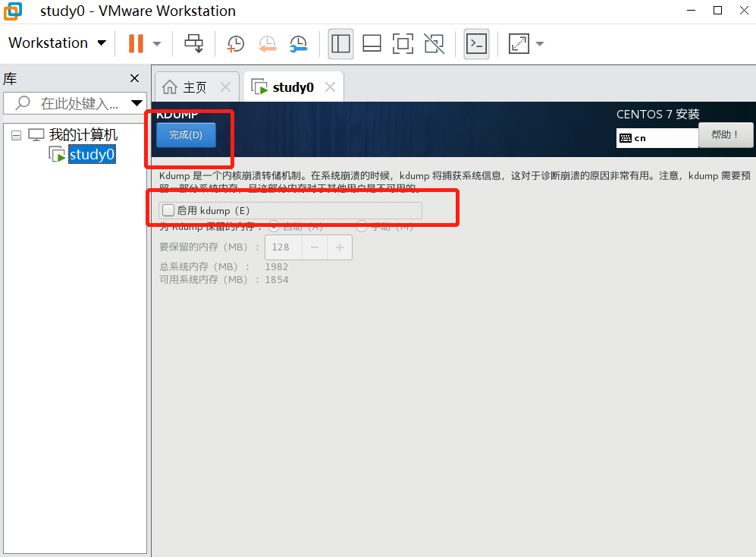Open the power options dropdown arrow beside pause

click(x=157, y=43)
